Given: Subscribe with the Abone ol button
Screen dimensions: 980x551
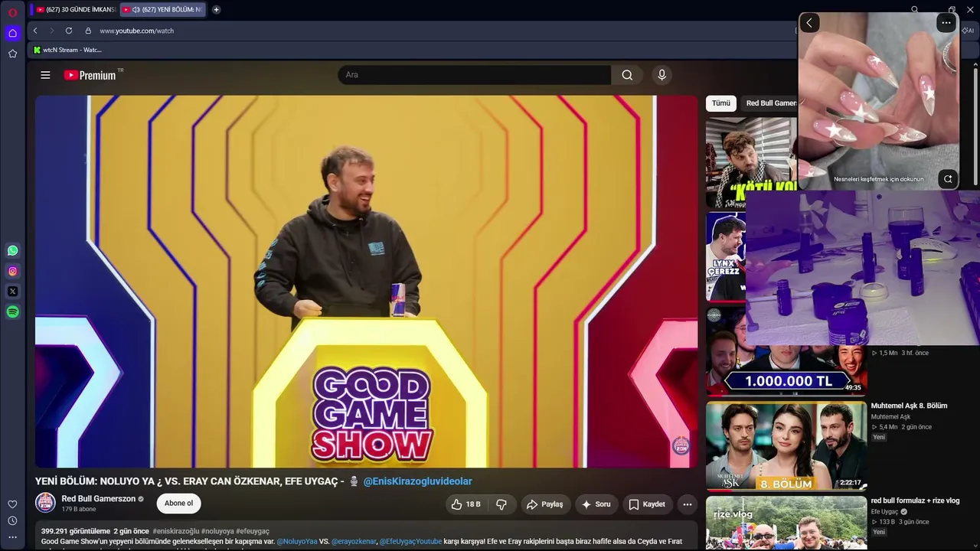Looking at the screenshot, I should [178, 504].
